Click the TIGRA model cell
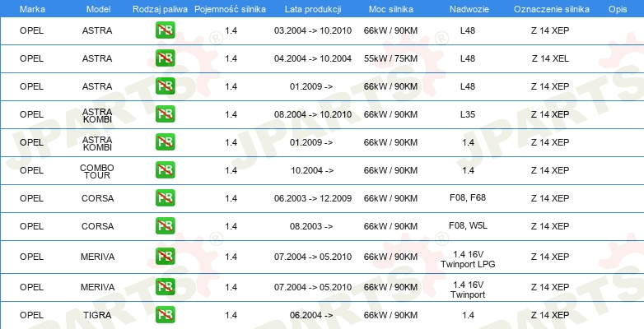 tap(97, 315)
